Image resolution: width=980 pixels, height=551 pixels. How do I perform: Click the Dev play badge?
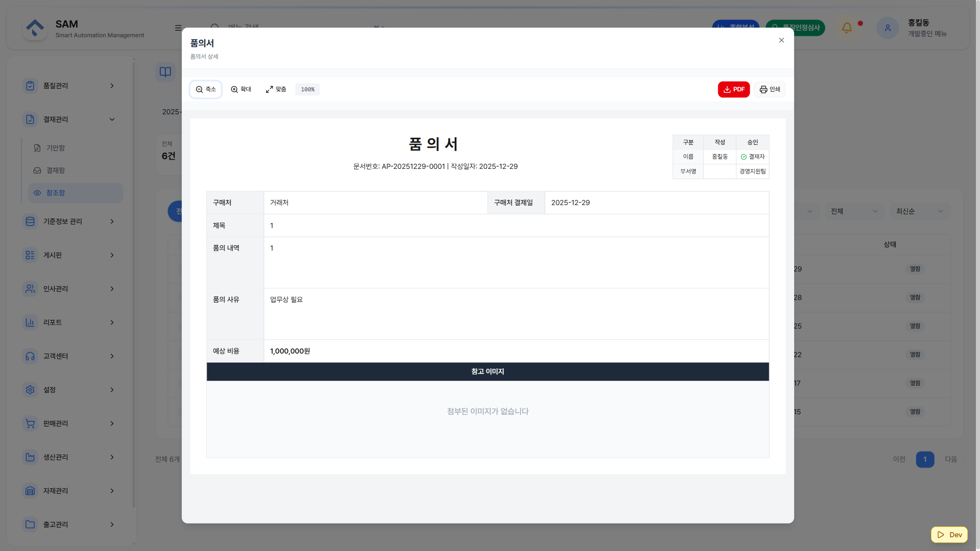[949, 535]
